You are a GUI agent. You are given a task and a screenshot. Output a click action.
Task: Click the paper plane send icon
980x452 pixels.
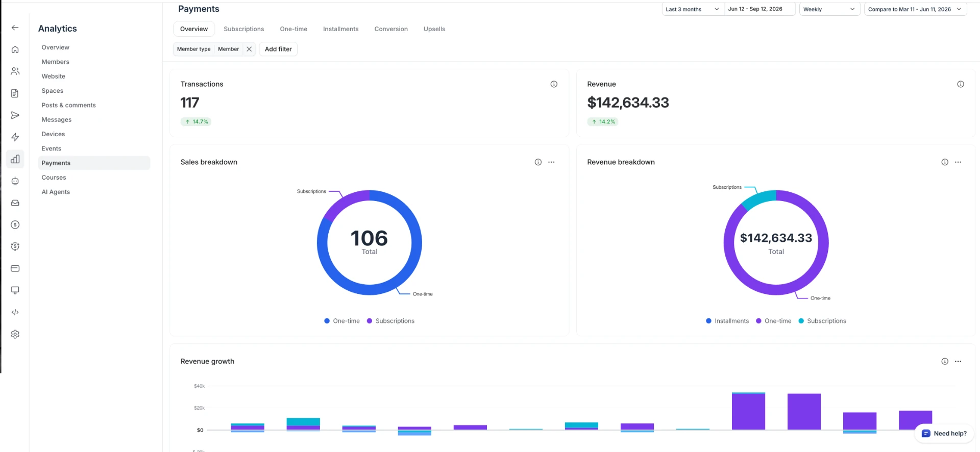pyautogui.click(x=15, y=115)
